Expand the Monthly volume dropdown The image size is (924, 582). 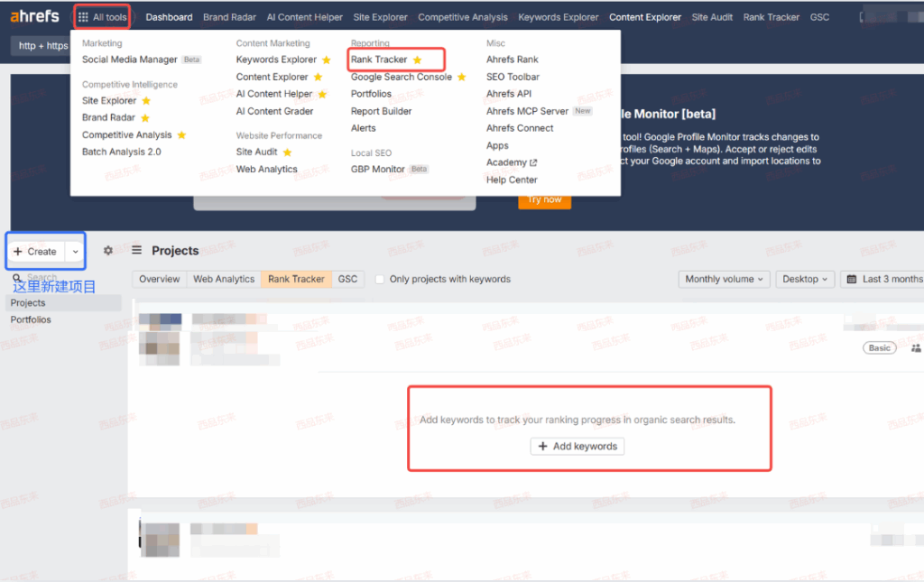[725, 280]
